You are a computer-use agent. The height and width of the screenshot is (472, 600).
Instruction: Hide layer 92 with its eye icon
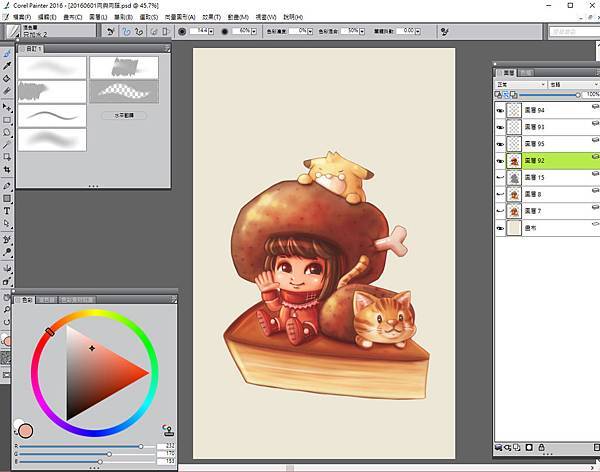coord(500,161)
